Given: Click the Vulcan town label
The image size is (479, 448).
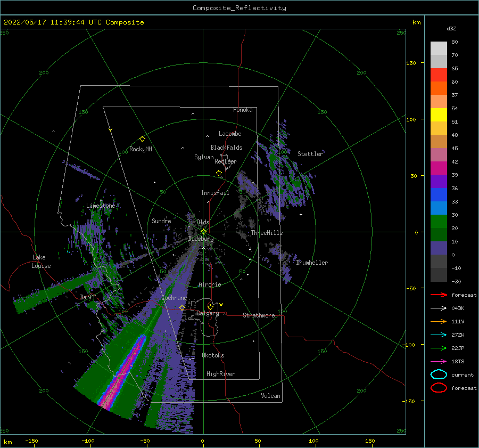Looking at the screenshot, I should 271,396.
